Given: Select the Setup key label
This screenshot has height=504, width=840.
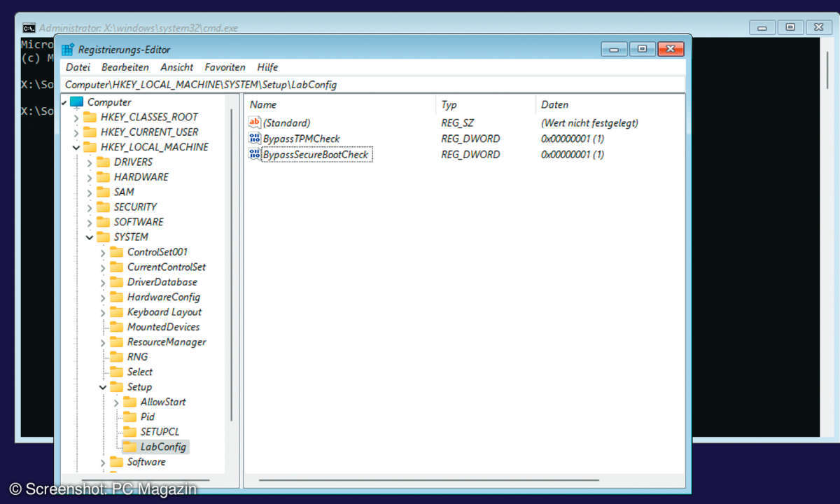Looking at the screenshot, I should (139, 387).
